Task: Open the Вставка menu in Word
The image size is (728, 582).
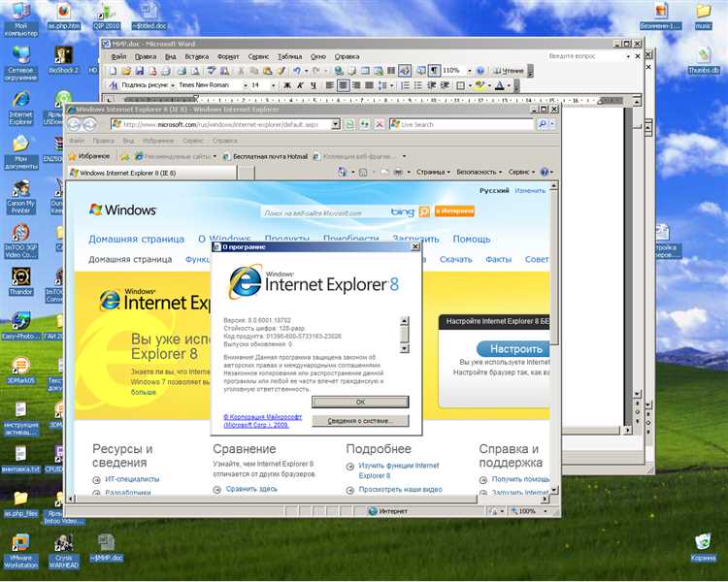Action: [196, 56]
